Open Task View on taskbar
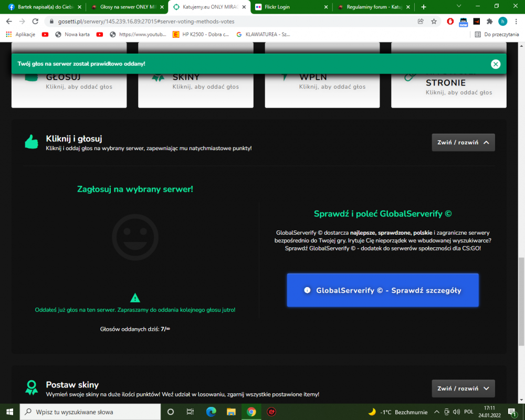 190,412
